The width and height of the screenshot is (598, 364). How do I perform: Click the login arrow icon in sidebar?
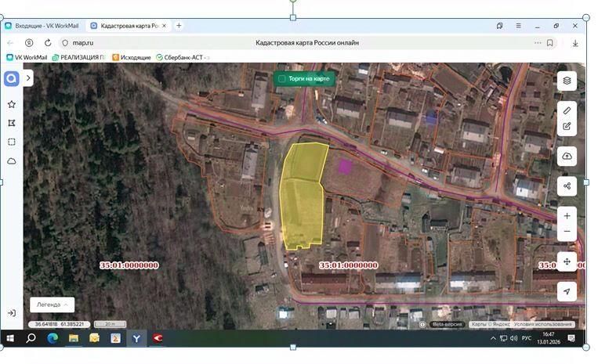pyautogui.click(x=12, y=313)
